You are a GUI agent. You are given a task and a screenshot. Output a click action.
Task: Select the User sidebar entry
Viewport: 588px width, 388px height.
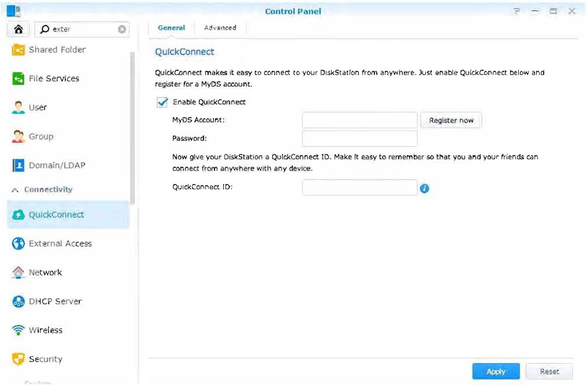68,107
